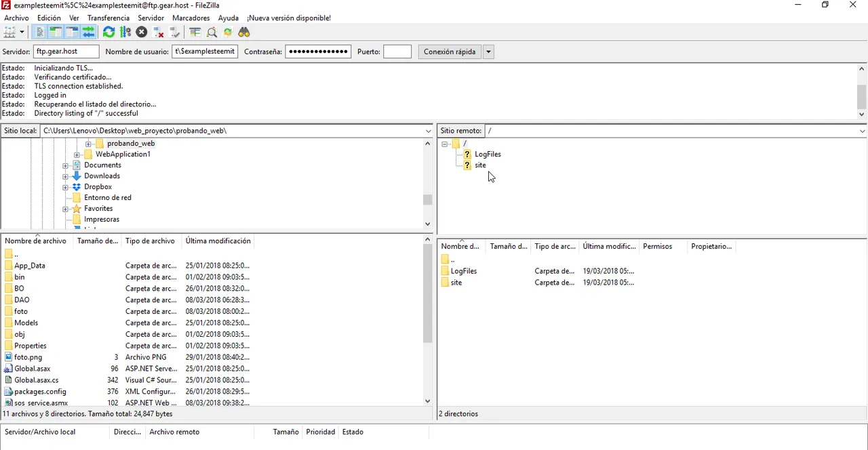Image resolution: width=868 pixels, height=450 pixels.
Task: Open the Sitio remoto path dropdown
Action: coord(863,131)
